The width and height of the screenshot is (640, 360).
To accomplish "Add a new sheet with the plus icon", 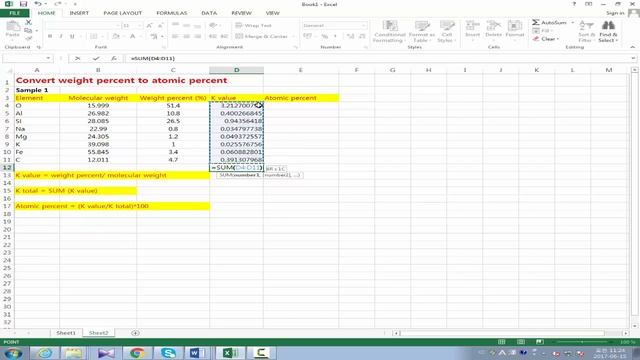I will point(135,333).
